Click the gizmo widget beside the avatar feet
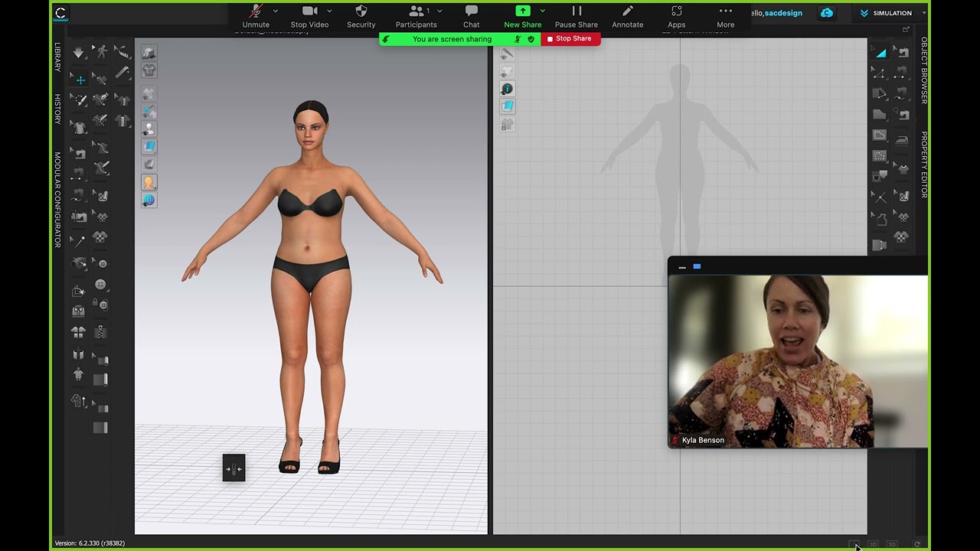The height and width of the screenshot is (551, 980). 234,468
